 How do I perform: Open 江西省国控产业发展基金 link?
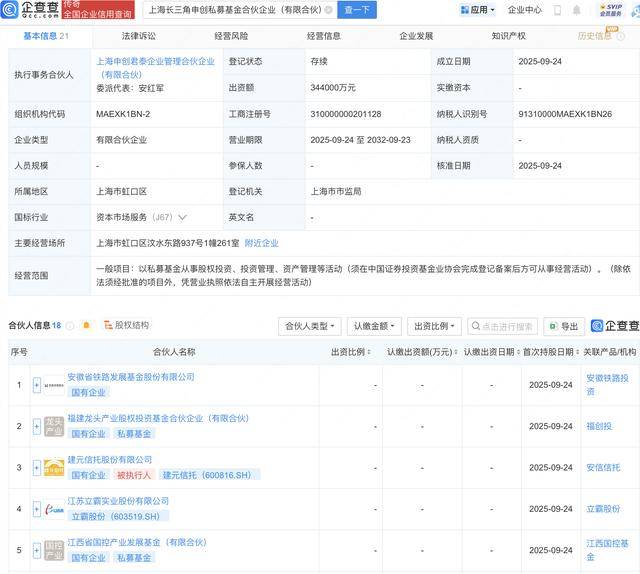pos(138,543)
